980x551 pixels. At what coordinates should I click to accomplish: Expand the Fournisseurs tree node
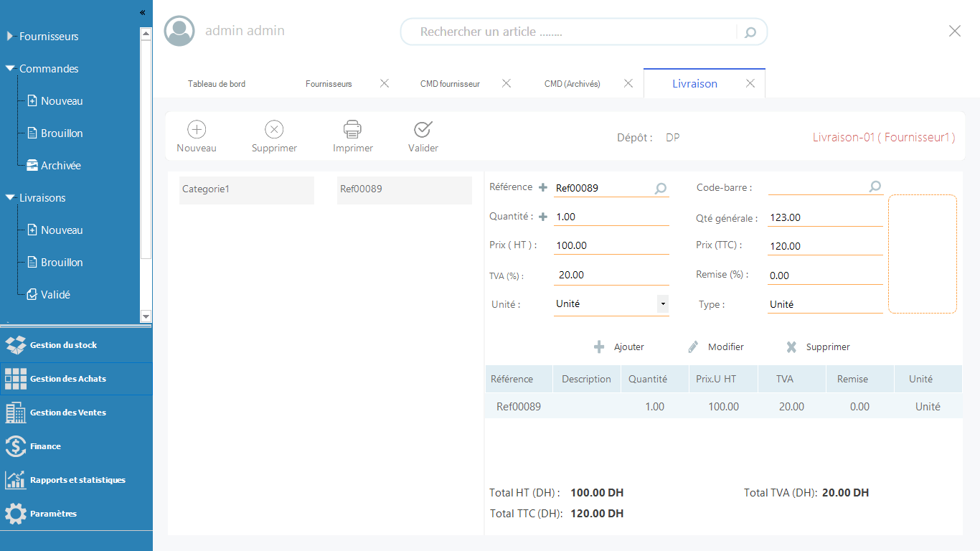tap(10, 36)
